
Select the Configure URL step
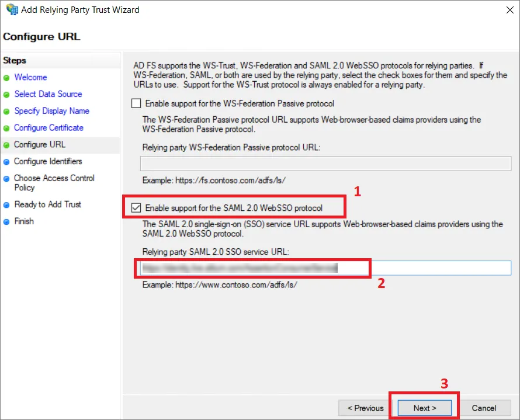pyautogui.click(x=40, y=144)
